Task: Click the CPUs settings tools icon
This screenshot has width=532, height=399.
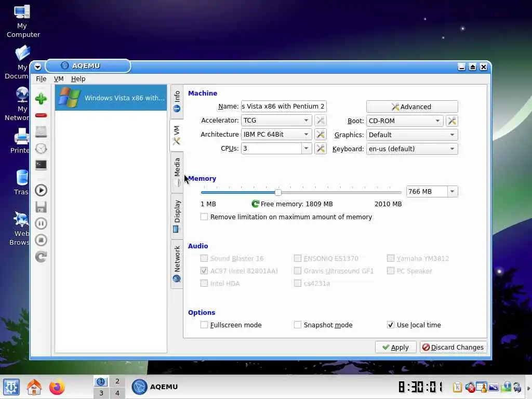Action: (320, 149)
